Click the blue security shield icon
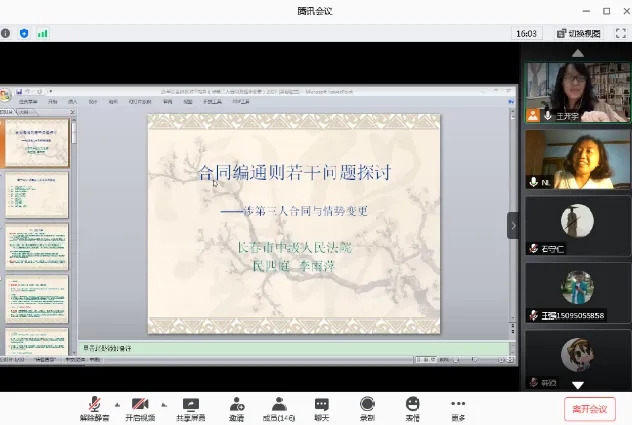This screenshot has height=425, width=632. (24, 33)
